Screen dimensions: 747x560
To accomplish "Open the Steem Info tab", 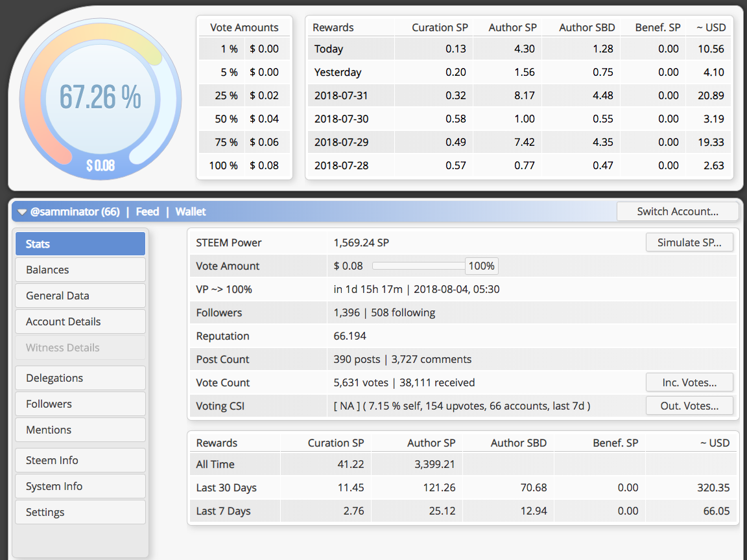I will pyautogui.click(x=80, y=460).
